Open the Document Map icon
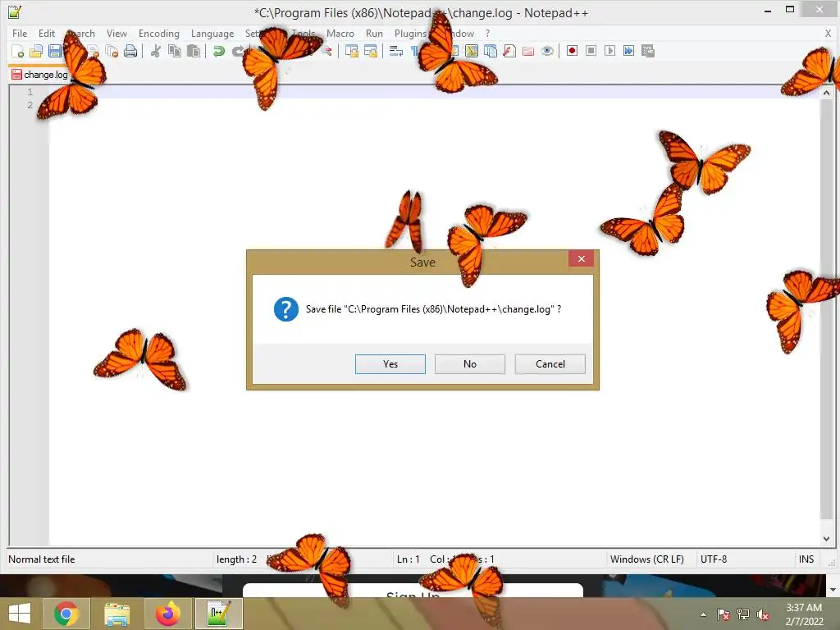The width and height of the screenshot is (840, 630). [472, 51]
